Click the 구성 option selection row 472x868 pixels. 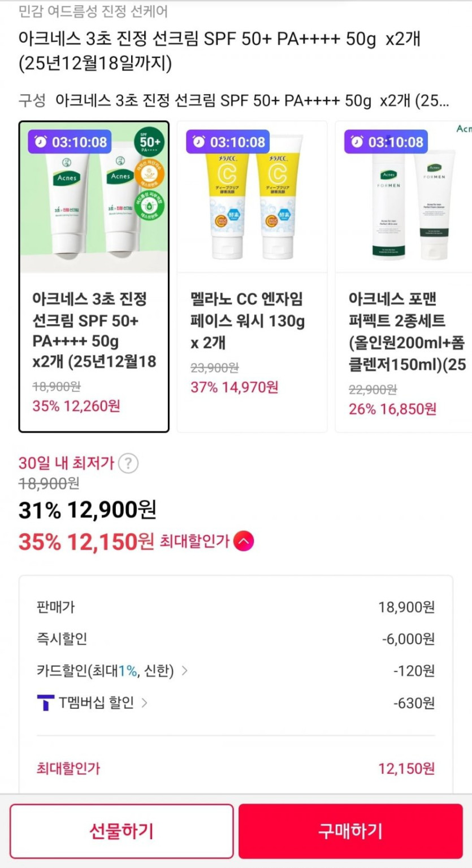(x=235, y=101)
